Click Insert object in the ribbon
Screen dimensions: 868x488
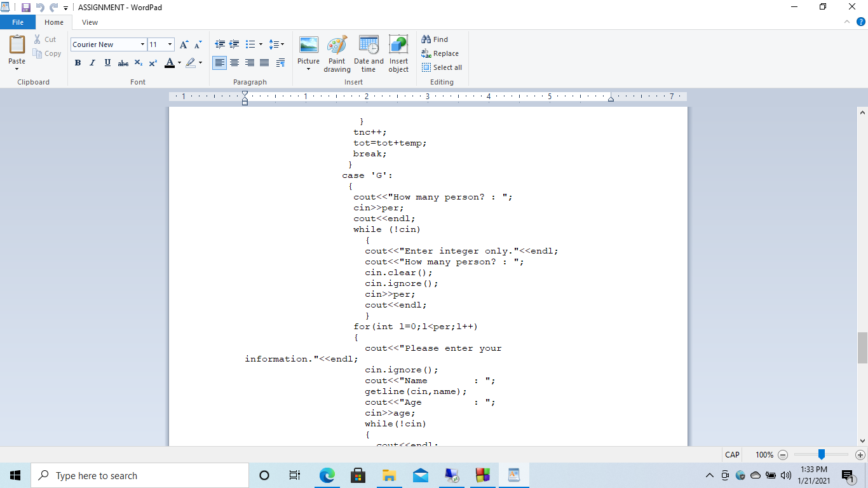pos(398,54)
